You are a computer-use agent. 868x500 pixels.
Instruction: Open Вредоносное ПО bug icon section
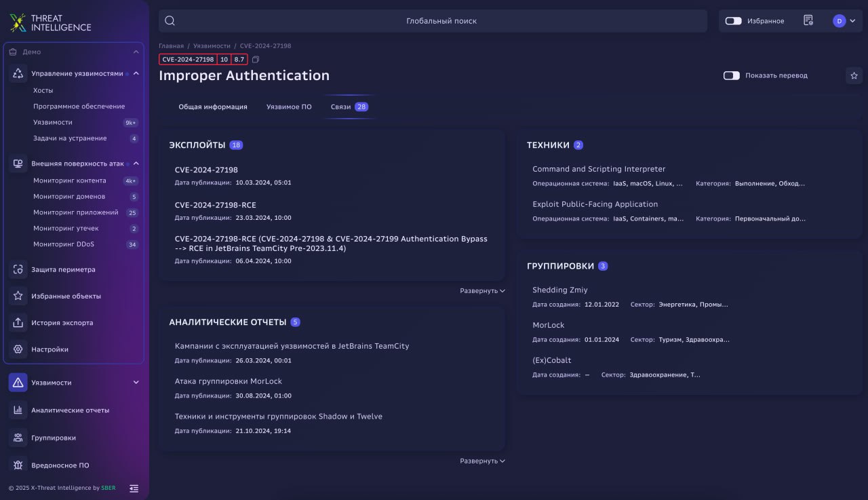click(18, 465)
